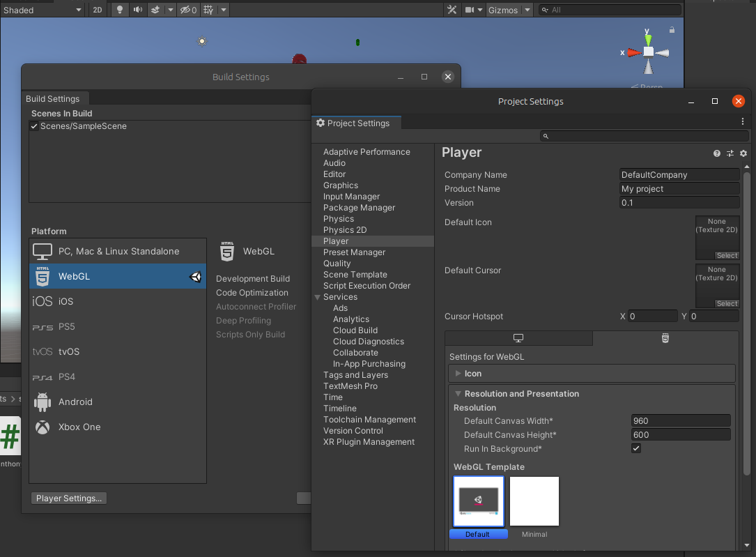Choose the Minimal WebGL template thumbnail
The width and height of the screenshot is (756, 557).
[x=534, y=502]
